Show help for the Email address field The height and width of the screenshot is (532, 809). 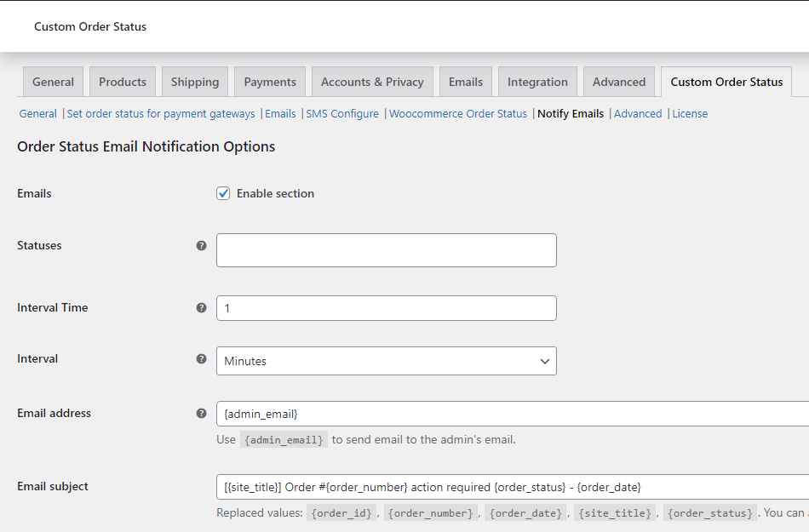[201, 413]
